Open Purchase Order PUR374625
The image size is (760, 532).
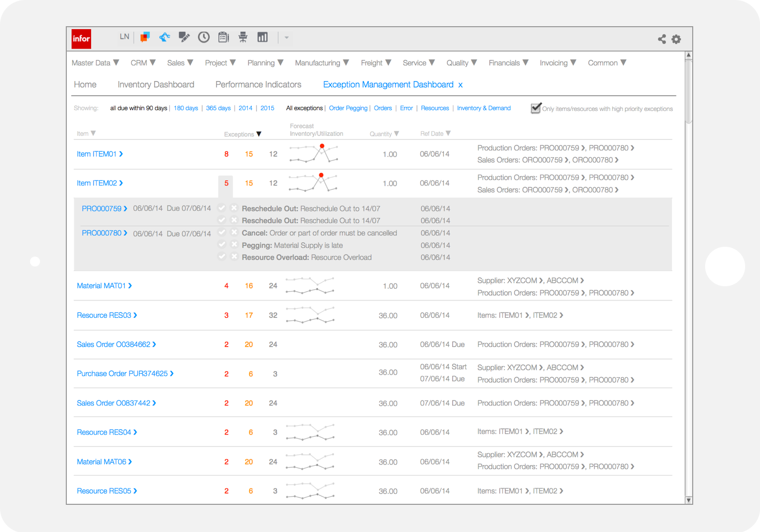tap(125, 373)
